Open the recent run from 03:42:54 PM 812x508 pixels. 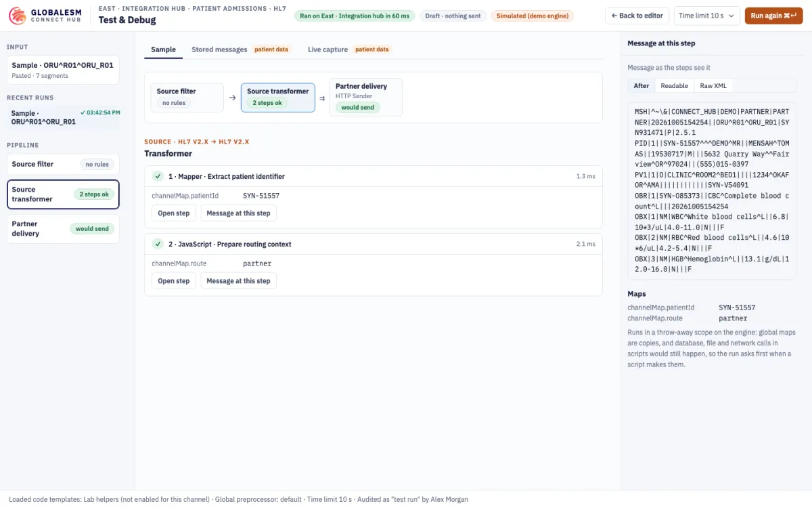[x=63, y=117]
